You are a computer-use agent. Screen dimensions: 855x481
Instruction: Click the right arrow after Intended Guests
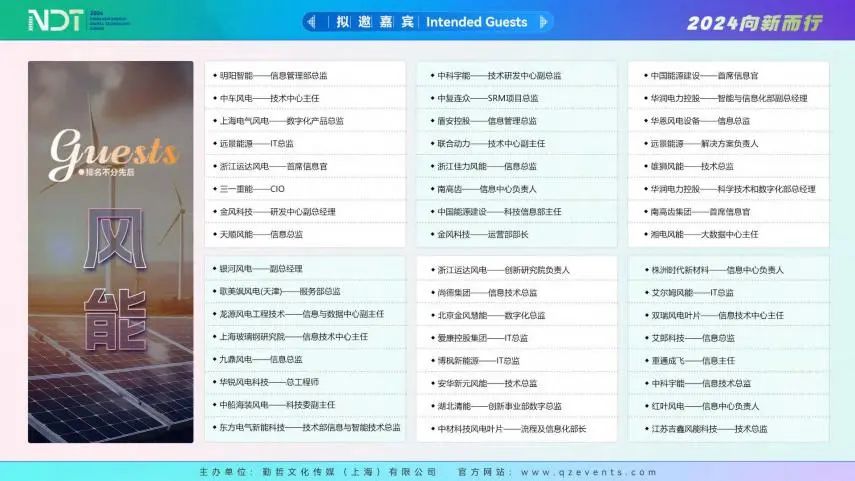click(x=543, y=22)
